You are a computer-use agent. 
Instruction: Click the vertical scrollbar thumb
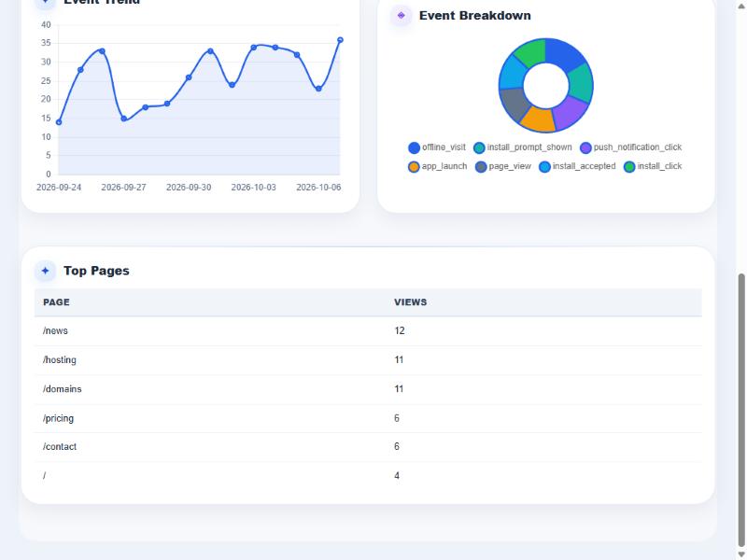coord(741,410)
